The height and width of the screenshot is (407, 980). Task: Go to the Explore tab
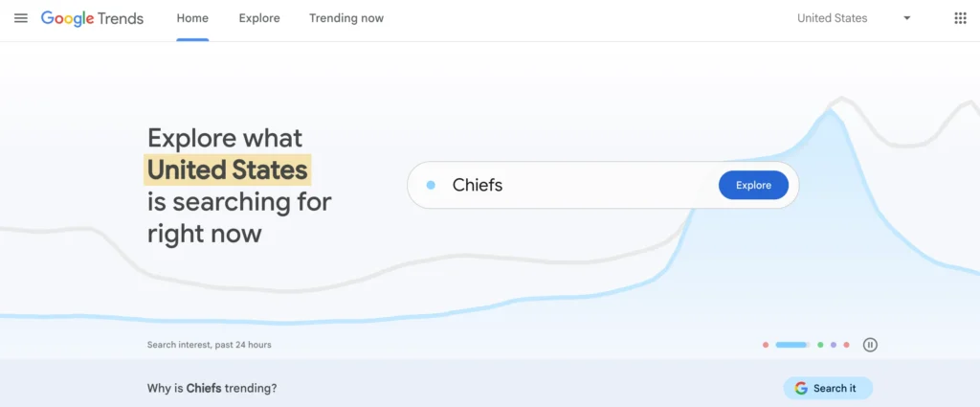click(x=259, y=18)
